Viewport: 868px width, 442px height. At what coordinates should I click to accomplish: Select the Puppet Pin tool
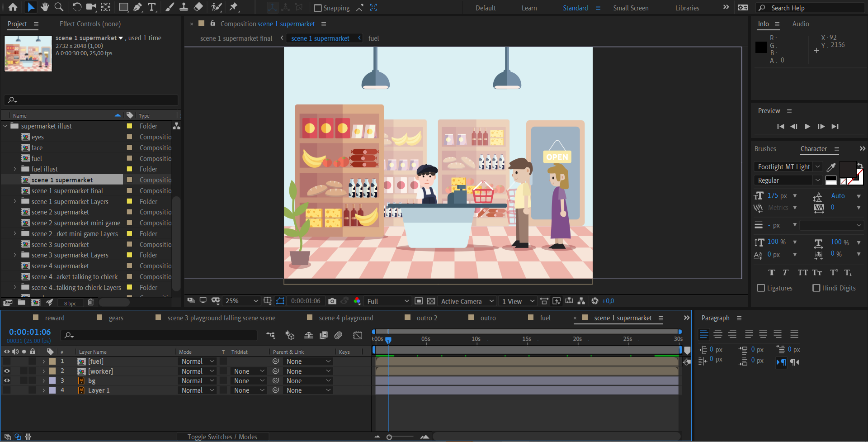click(x=234, y=7)
